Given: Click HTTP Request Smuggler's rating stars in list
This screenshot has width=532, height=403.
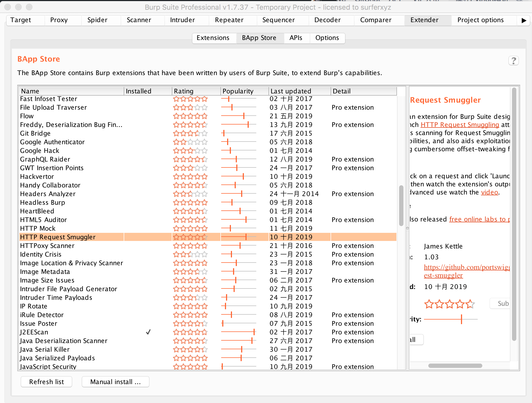Looking at the screenshot, I should point(190,237).
